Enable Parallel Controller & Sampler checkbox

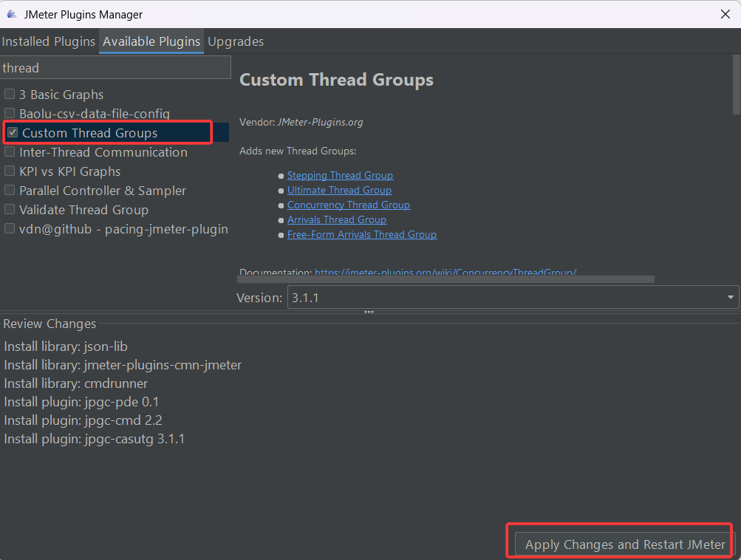[x=10, y=191]
